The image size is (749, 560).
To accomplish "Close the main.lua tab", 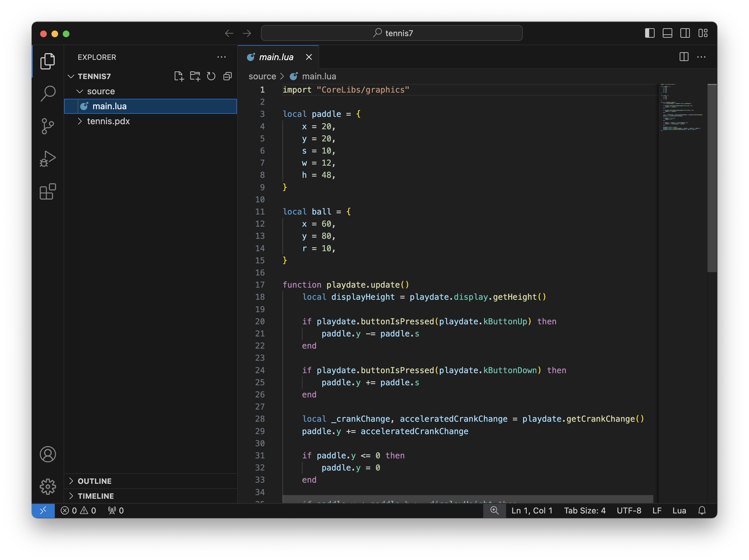I will pos(309,57).
